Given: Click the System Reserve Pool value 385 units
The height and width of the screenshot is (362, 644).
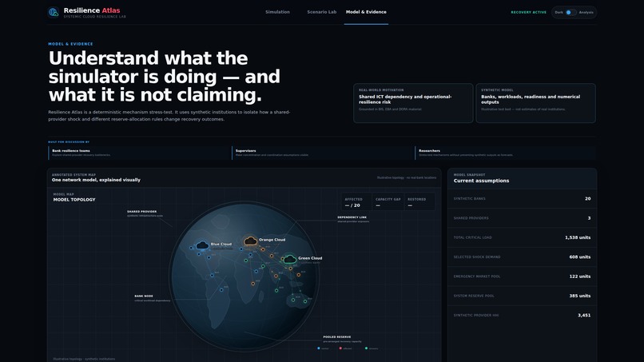Looking at the screenshot, I should pos(580,296).
